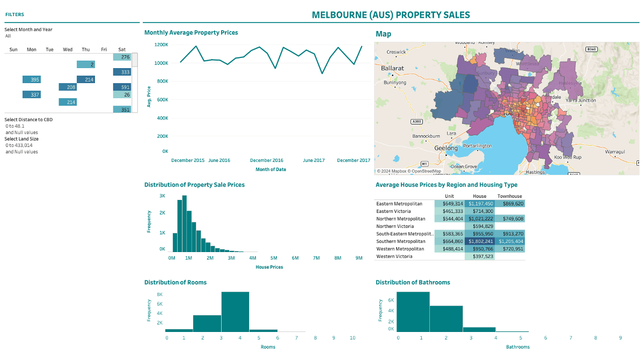
Task: Click the $1,197,450 house price cell
Action: (480, 204)
